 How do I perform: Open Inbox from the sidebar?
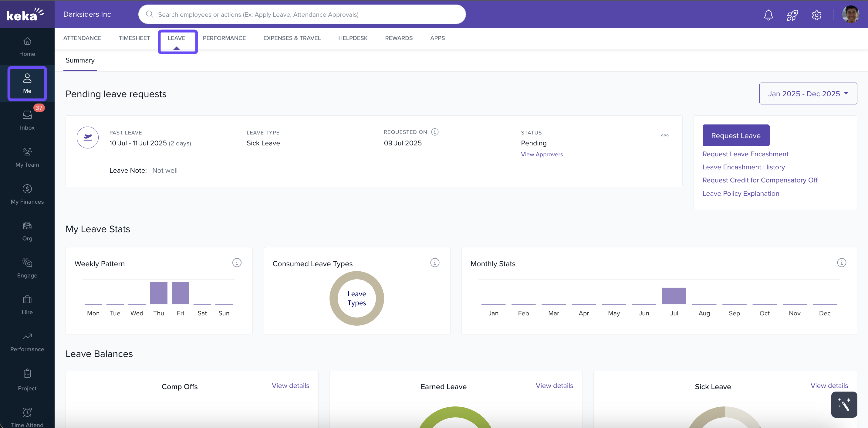coord(27,120)
